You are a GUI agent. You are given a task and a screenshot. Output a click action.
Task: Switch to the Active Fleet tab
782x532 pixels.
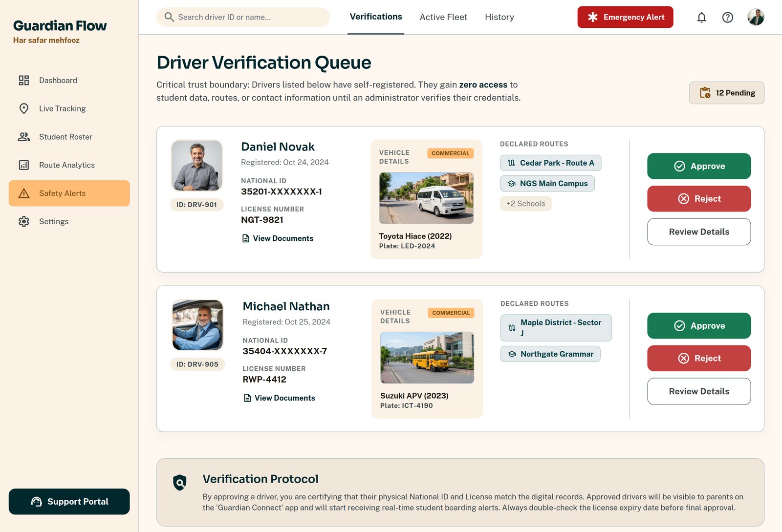pyautogui.click(x=443, y=17)
